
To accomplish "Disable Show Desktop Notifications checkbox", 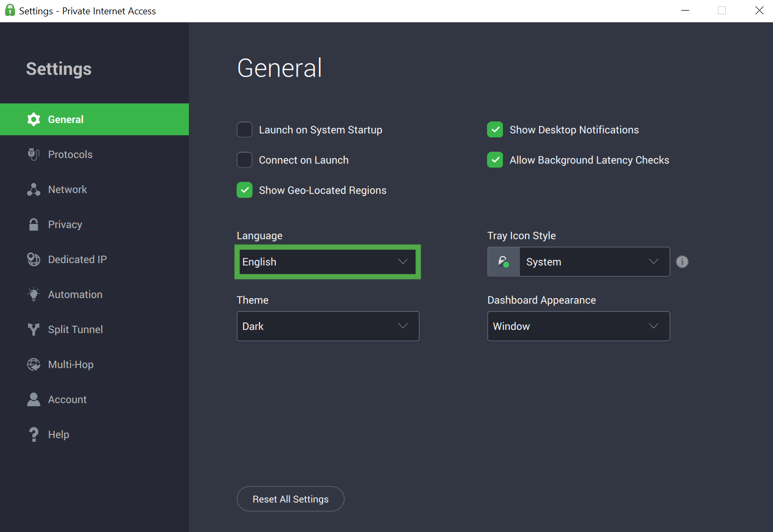I will tap(495, 129).
